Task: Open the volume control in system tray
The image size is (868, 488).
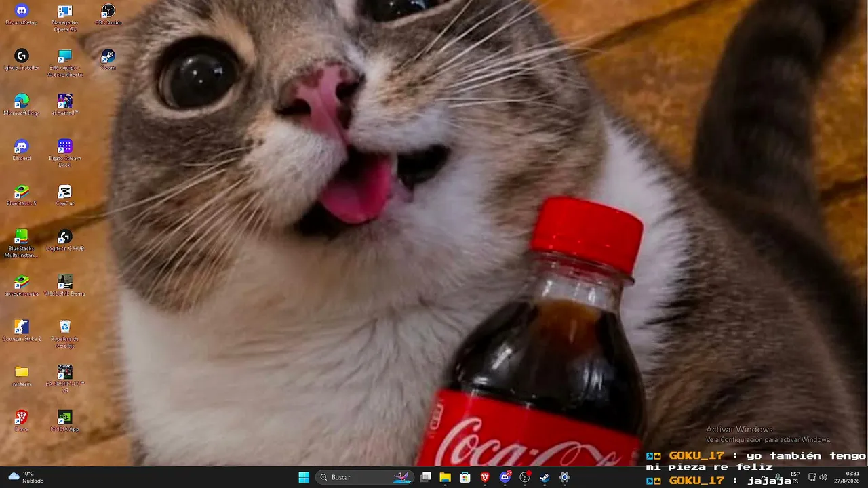Action: 823,477
